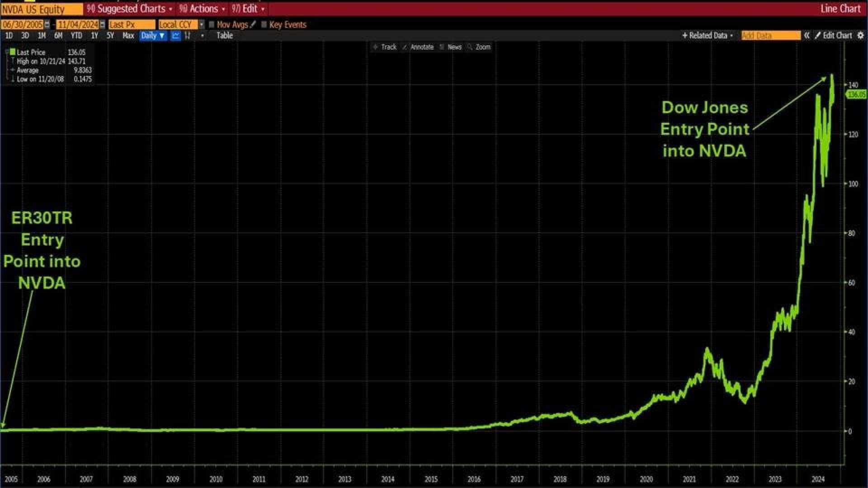Collapse the panel with the double-chevron icon

807,35
